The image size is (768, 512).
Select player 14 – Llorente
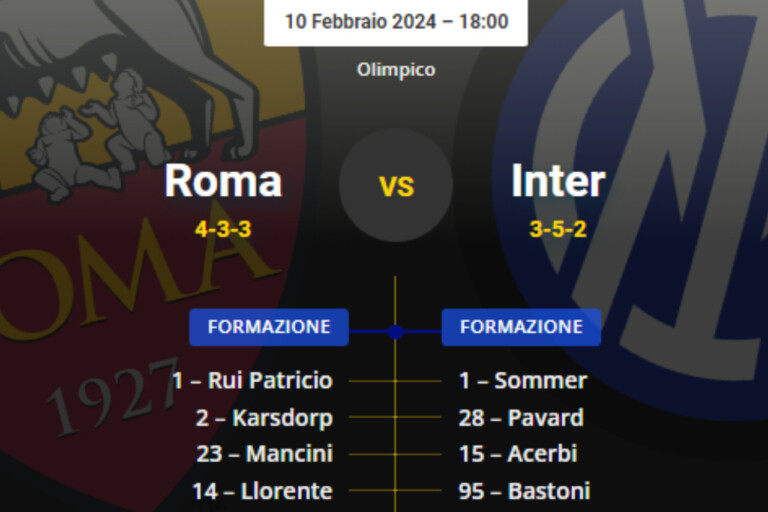click(x=262, y=491)
